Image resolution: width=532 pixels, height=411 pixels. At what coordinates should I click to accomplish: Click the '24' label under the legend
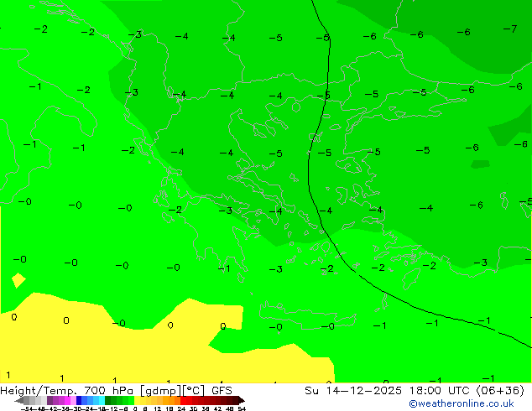click(181, 408)
